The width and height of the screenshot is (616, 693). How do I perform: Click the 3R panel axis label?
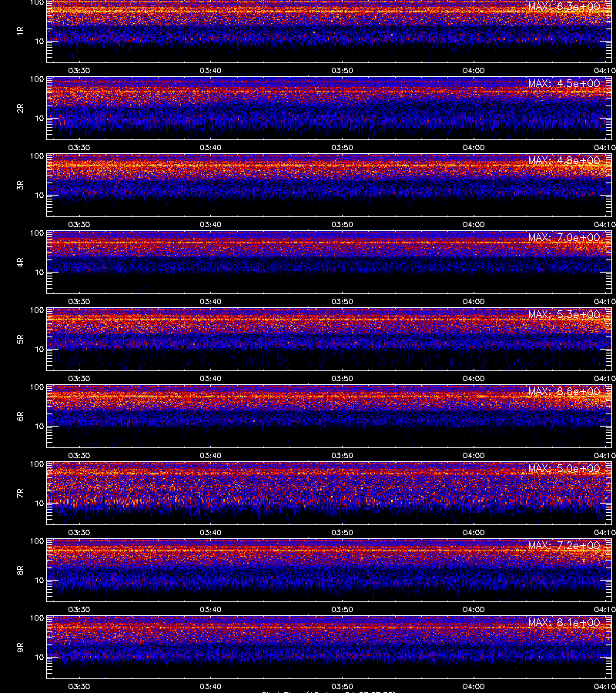pos(20,185)
